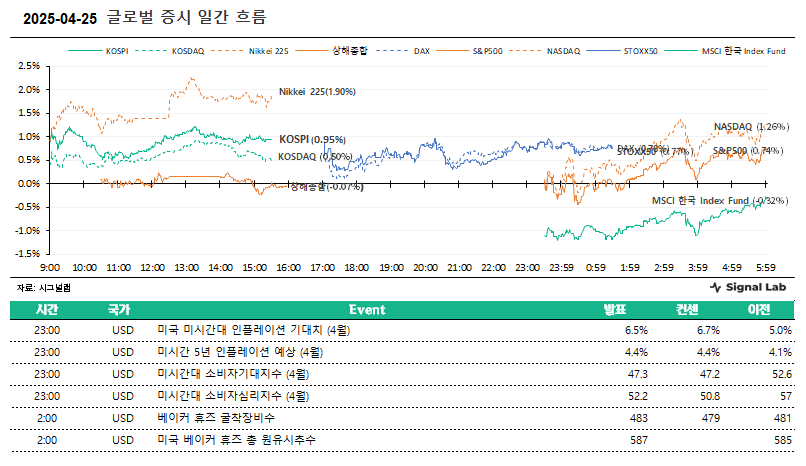806x466 pixels.
Task: Click the MSCI 한국 Index Fund (-0.32%) data label
Action: tap(720, 201)
